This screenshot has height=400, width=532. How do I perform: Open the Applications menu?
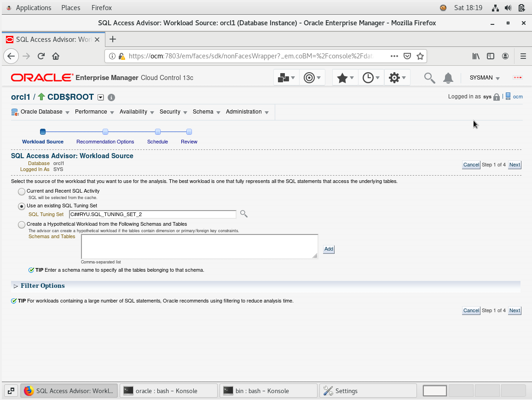[33, 8]
